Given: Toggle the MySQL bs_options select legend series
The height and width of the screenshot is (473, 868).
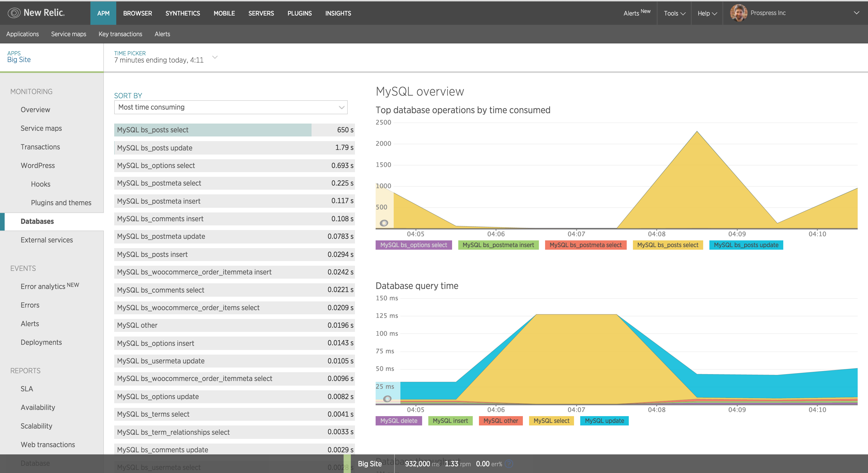Looking at the screenshot, I should click(x=413, y=245).
